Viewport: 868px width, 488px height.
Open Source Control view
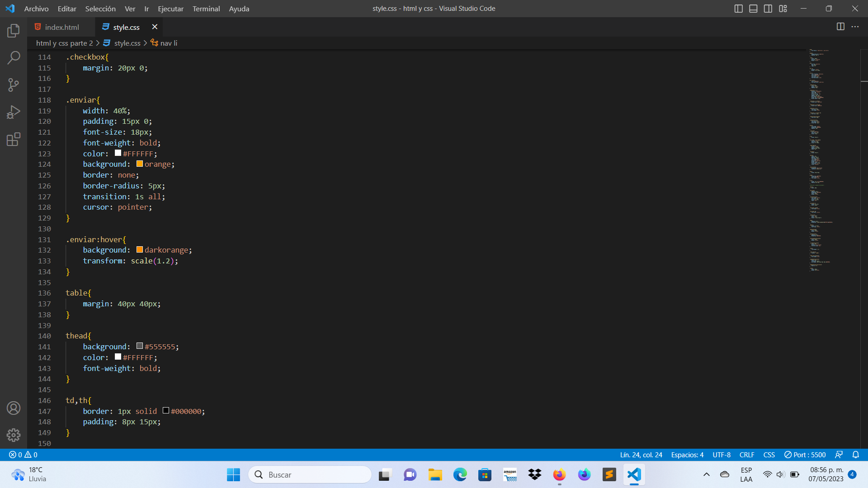(x=14, y=85)
